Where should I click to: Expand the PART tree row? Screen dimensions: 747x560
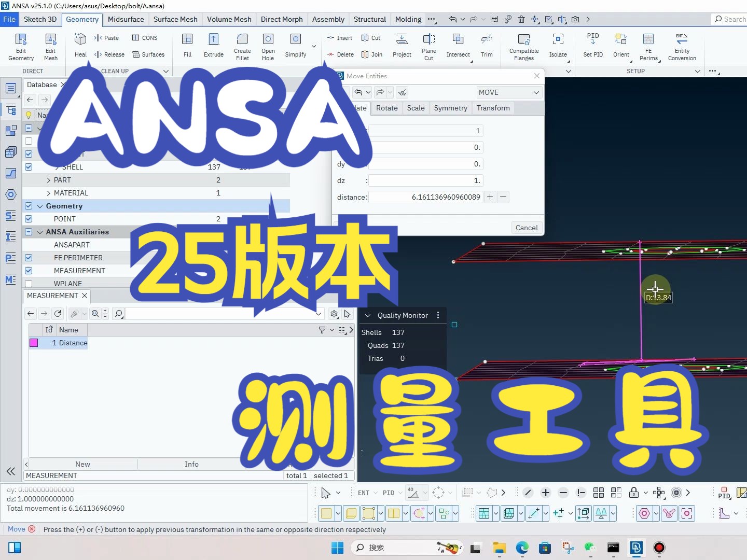click(x=48, y=180)
